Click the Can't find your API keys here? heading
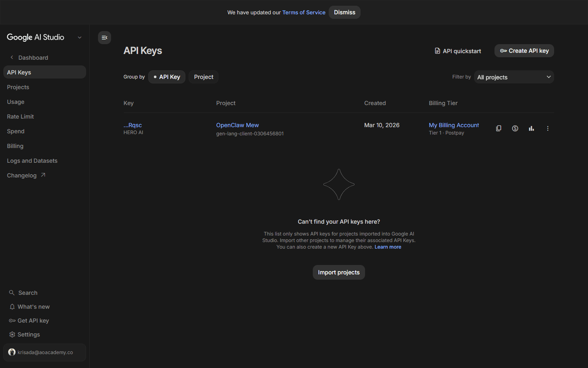This screenshot has height=368, width=588. coord(339,222)
